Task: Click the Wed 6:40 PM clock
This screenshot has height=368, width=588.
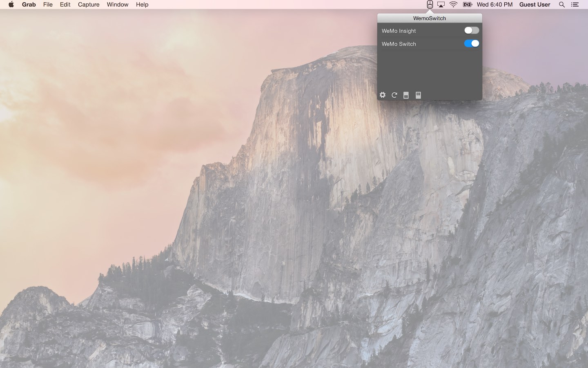Action: tap(495, 4)
